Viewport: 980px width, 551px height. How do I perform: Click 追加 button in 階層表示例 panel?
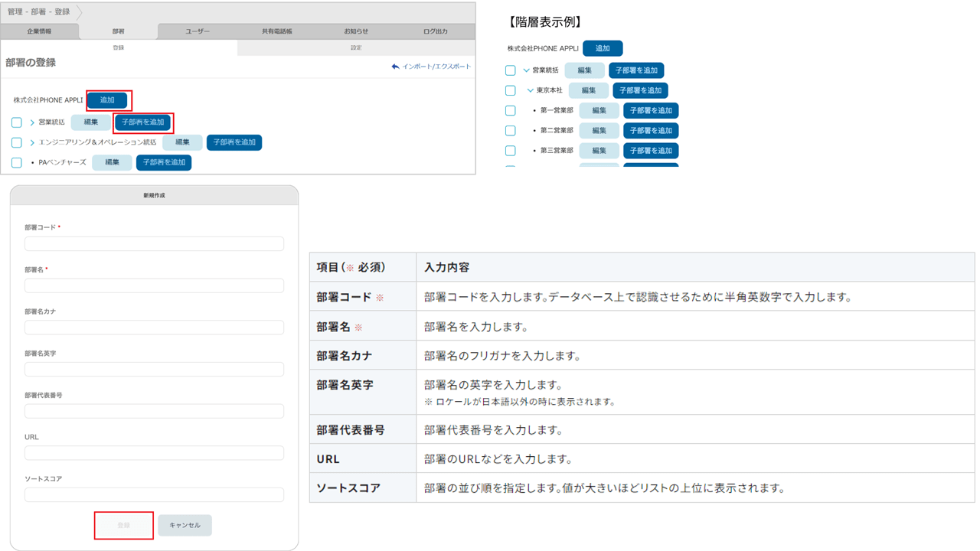(x=603, y=48)
